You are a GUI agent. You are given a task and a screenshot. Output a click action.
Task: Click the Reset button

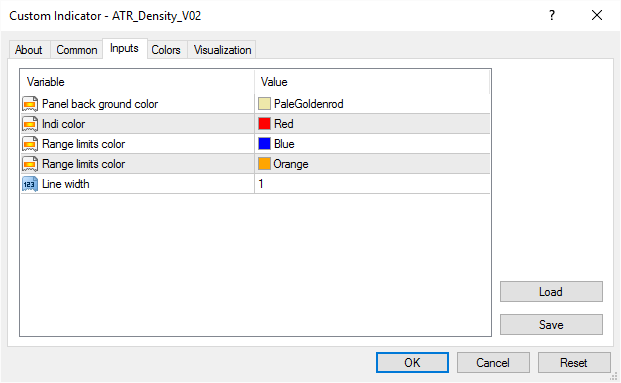[x=574, y=362]
